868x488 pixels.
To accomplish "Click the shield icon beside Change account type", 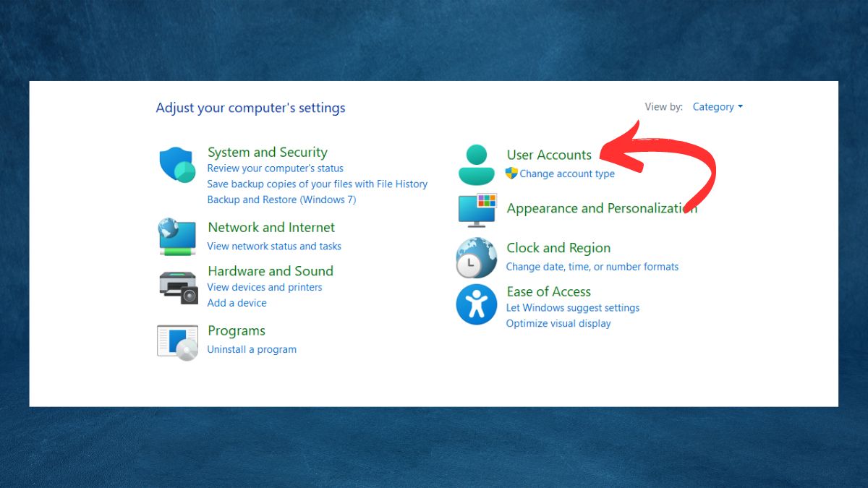I will click(x=511, y=174).
